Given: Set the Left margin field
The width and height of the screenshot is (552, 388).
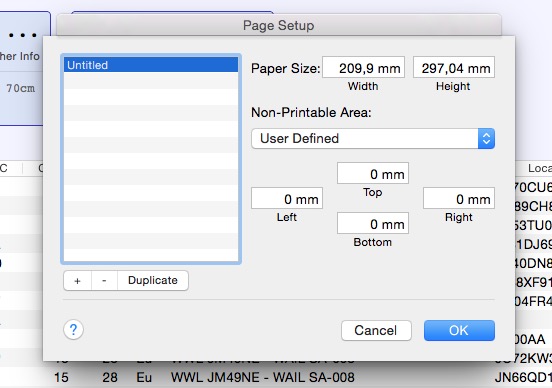Looking at the screenshot, I should click(287, 198).
